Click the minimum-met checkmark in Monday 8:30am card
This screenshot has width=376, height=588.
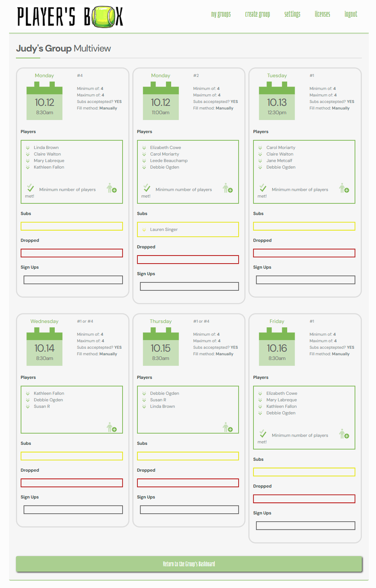tap(30, 188)
